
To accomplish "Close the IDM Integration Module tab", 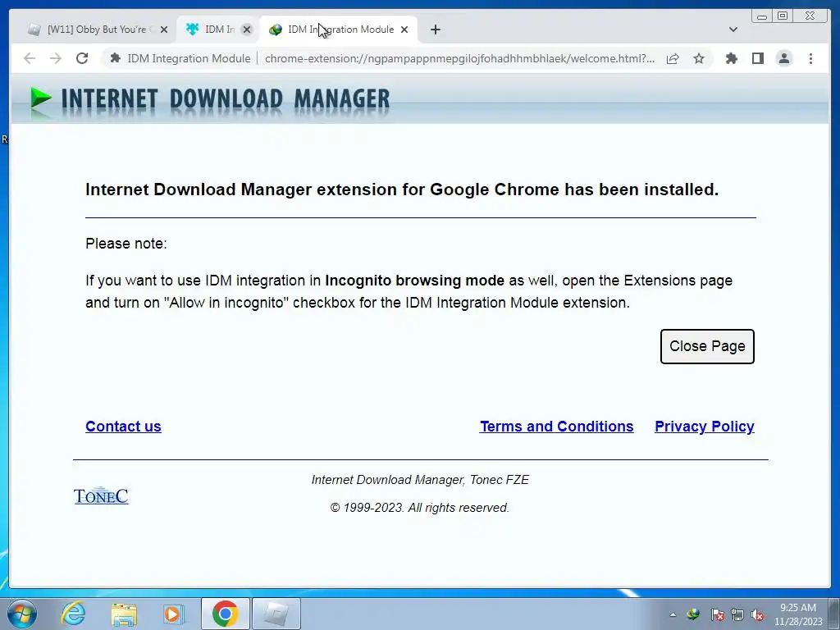I will tap(404, 30).
